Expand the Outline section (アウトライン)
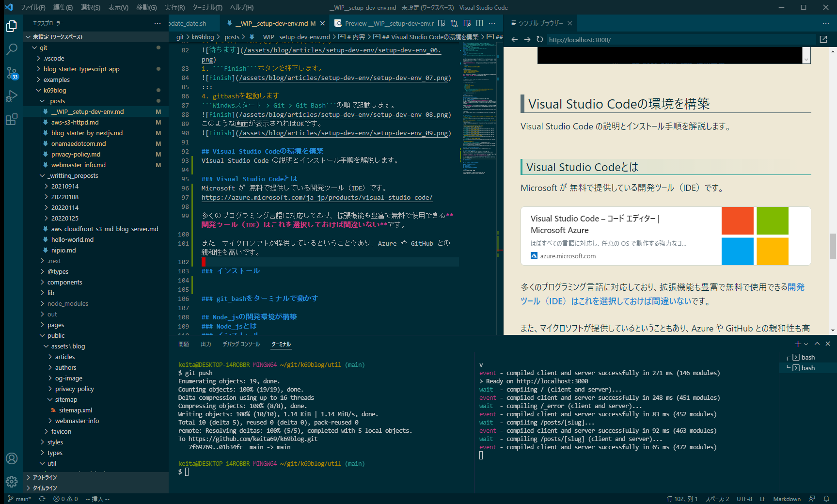Image resolution: width=837 pixels, height=504 pixels. [96, 477]
